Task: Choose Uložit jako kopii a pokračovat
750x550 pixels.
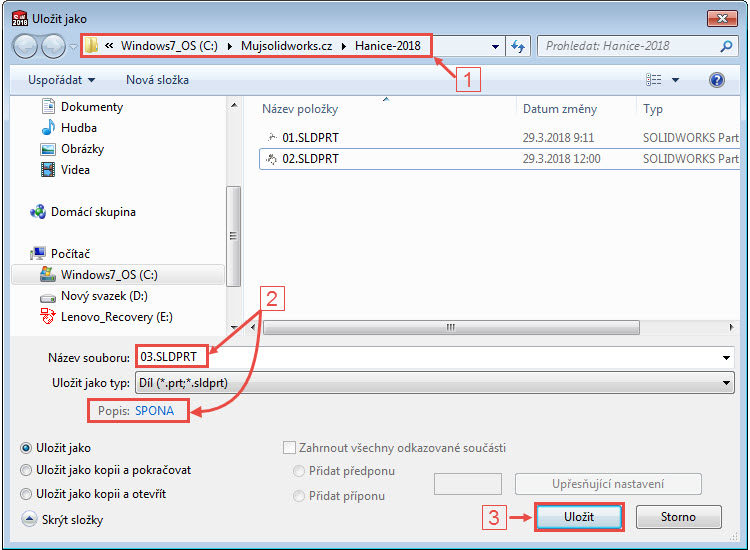Action: (25, 469)
